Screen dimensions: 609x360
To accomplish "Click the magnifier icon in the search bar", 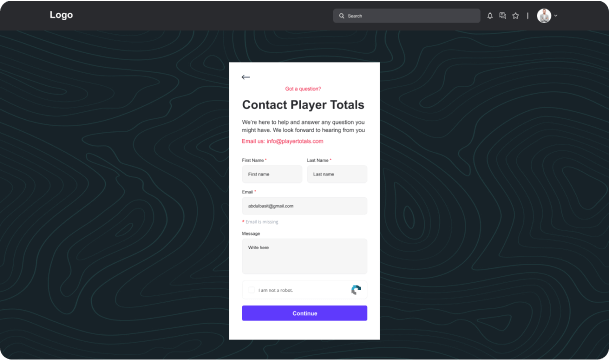I will 341,16.
